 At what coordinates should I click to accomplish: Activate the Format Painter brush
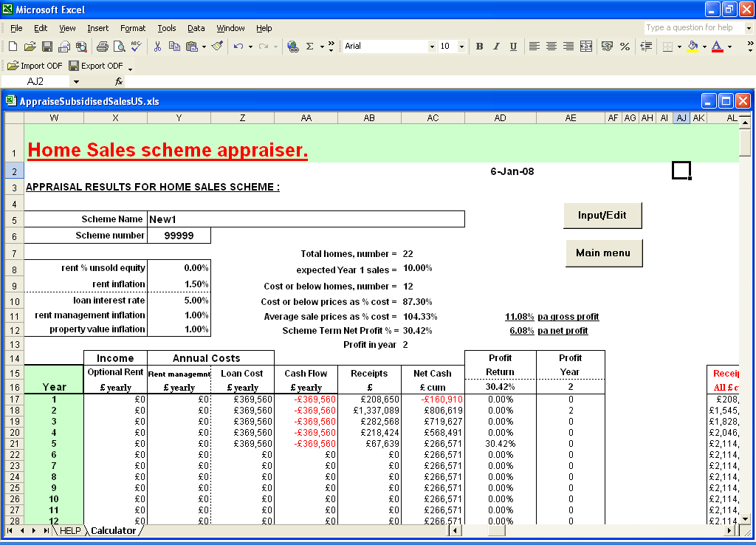coord(218,47)
